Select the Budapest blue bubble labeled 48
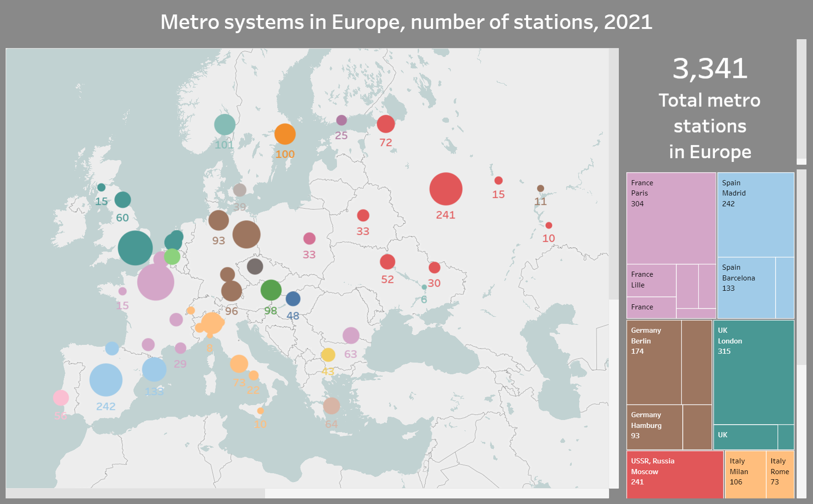Screen dimensions: 813x504 [293, 299]
